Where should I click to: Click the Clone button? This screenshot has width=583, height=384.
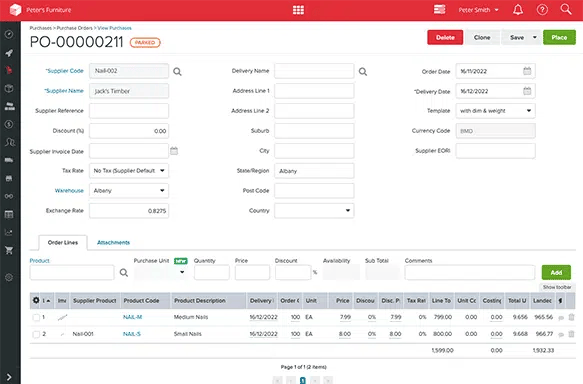coord(482,37)
